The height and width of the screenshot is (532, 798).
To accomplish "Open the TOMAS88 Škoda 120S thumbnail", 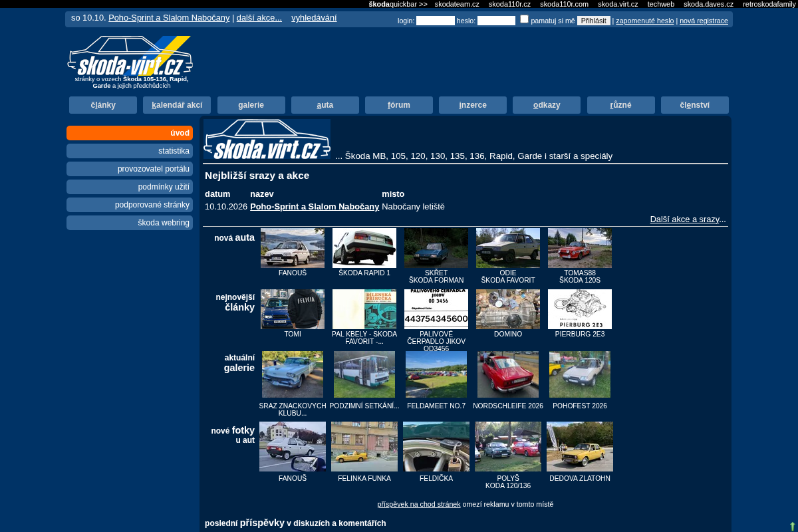I will pos(580,248).
